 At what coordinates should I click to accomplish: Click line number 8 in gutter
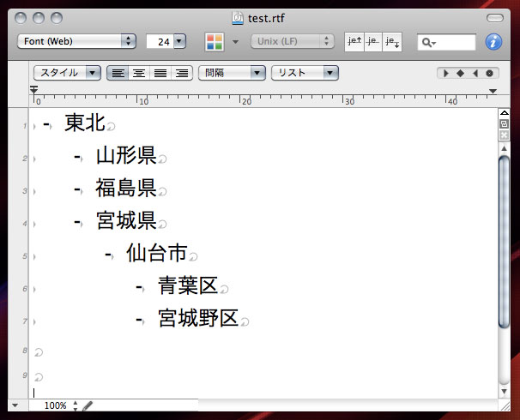pyautogui.click(x=25, y=351)
